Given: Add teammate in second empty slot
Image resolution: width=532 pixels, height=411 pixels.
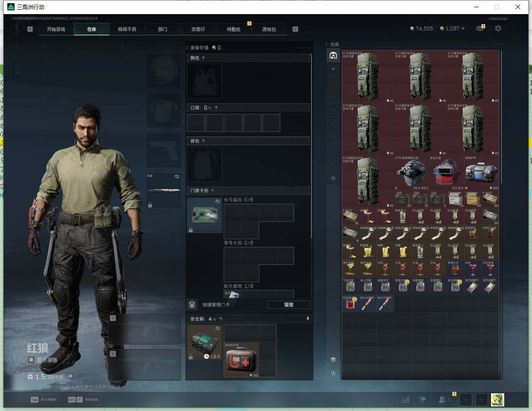Looking at the screenshot, I should click(481, 400).
